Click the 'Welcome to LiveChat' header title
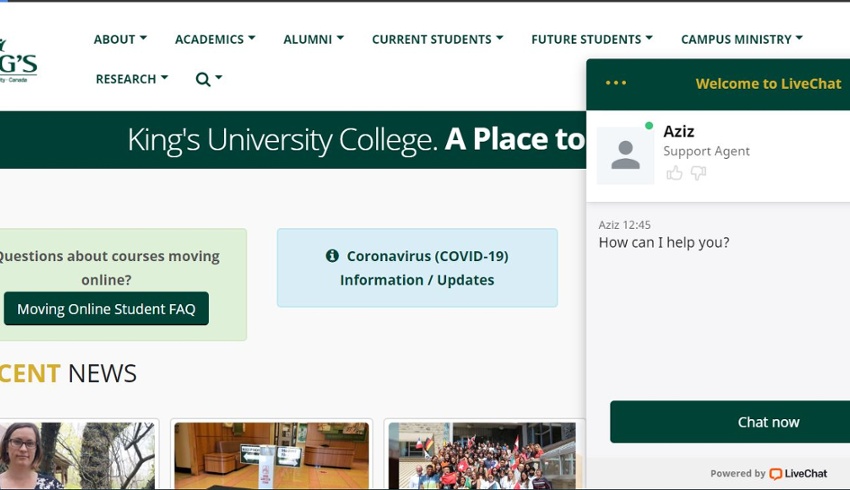 768,83
